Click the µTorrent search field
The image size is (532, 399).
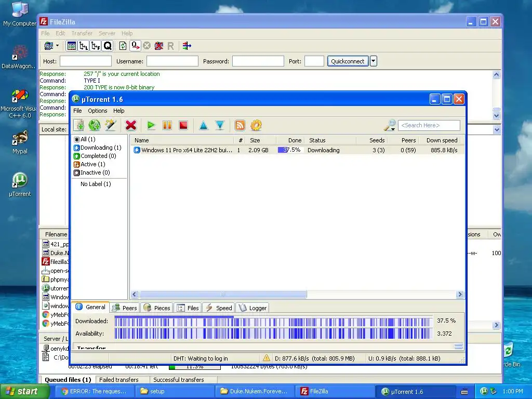point(429,125)
